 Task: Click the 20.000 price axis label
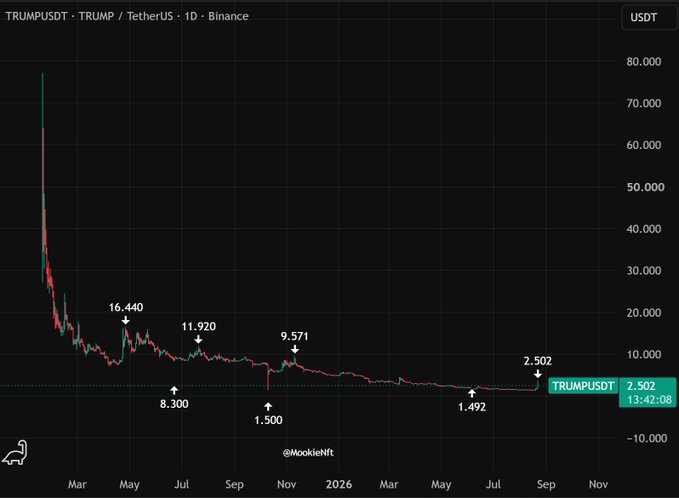tap(643, 313)
